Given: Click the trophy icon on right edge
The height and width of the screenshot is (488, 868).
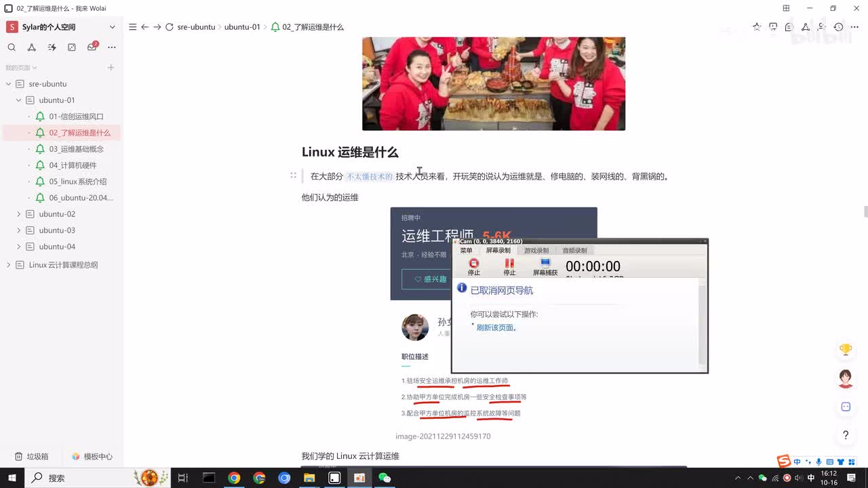Looking at the screenshot, I should (x=846, y=350).
